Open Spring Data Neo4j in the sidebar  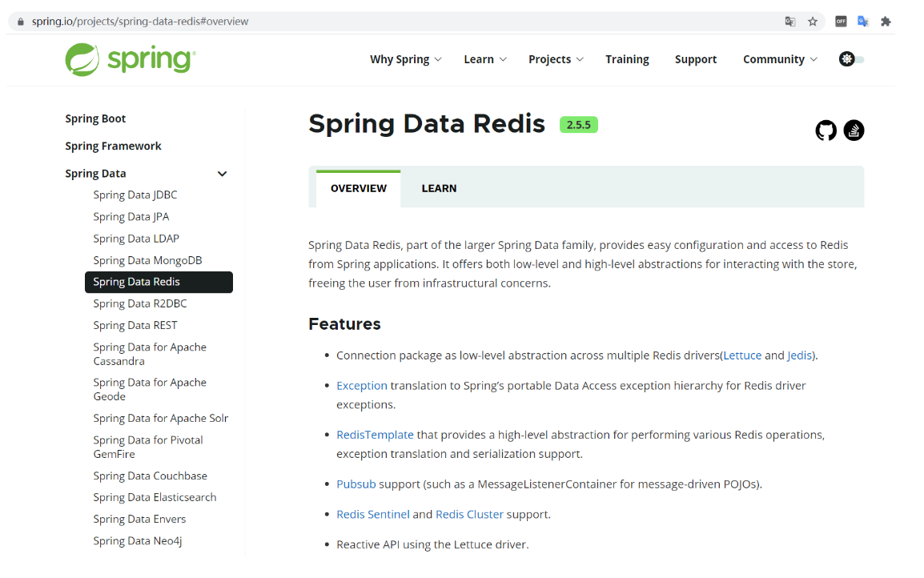[x=137, y=541]
